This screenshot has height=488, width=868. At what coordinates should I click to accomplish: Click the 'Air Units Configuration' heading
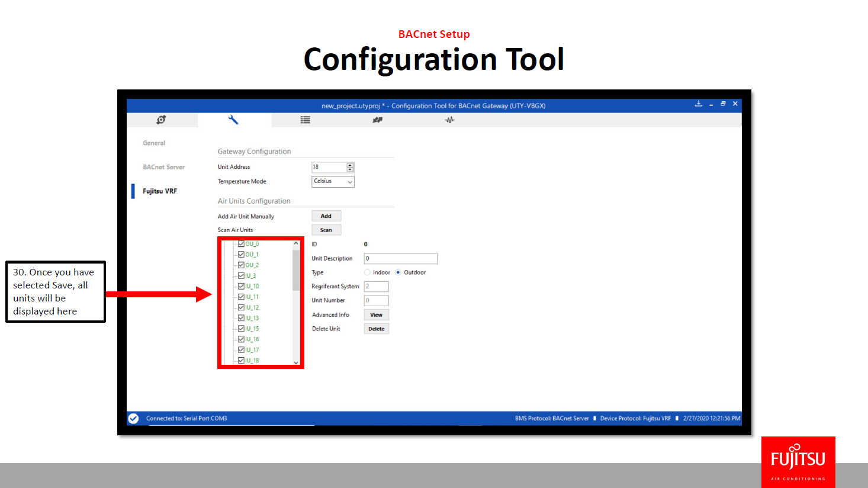pos(254,201)
